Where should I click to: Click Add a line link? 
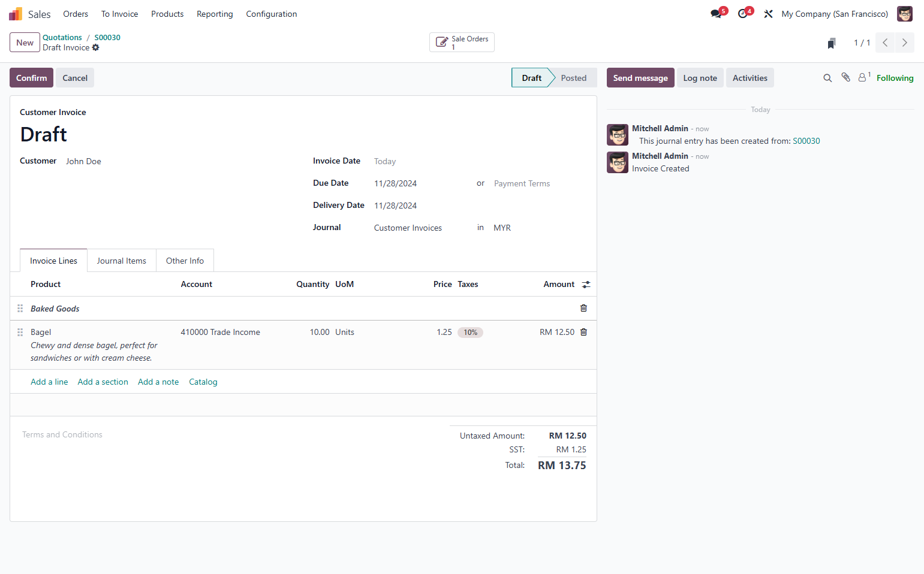tap(49, 382)
